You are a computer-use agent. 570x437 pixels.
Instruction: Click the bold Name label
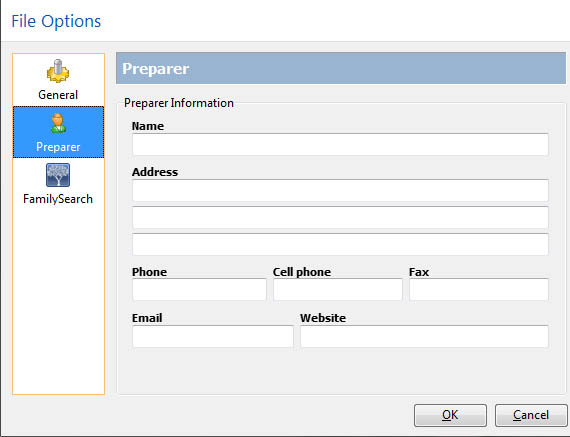(x=148, y=126)
